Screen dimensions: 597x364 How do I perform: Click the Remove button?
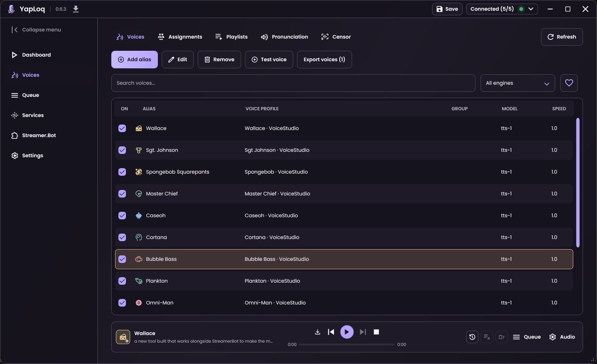pos(219,59)
